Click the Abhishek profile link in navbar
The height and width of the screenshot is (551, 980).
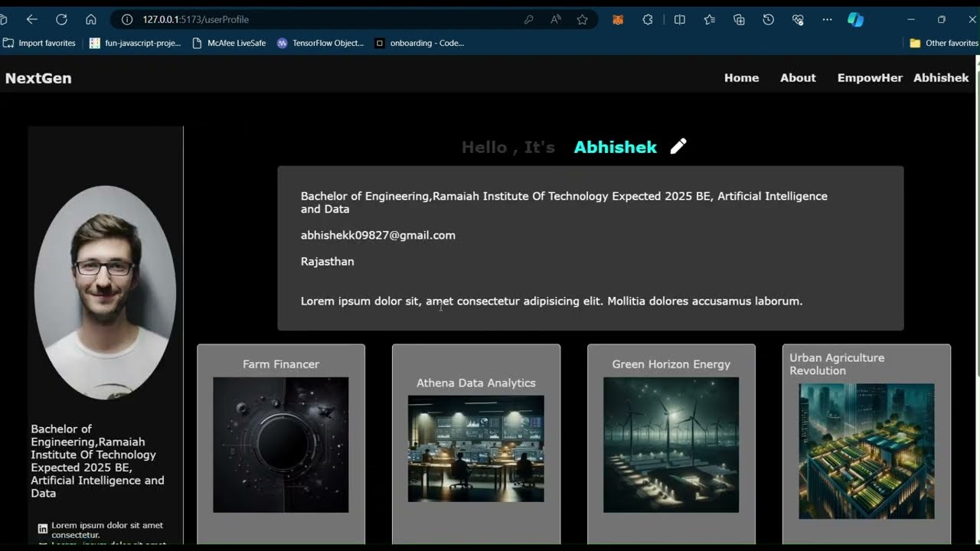point(941,77)
